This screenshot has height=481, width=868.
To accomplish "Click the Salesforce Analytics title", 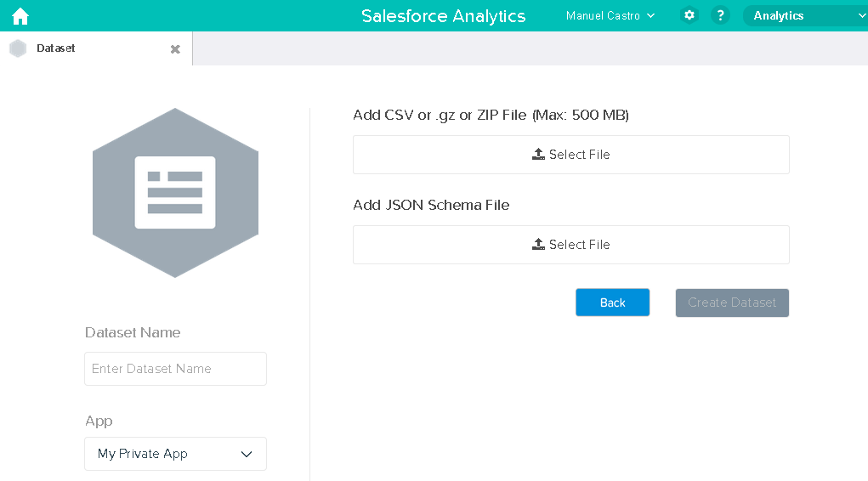I will tap(444, 16).
